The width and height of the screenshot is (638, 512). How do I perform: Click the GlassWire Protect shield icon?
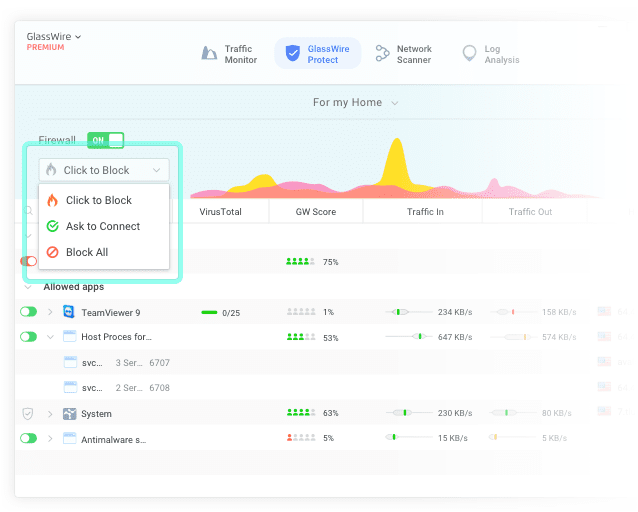pos(293,53)
